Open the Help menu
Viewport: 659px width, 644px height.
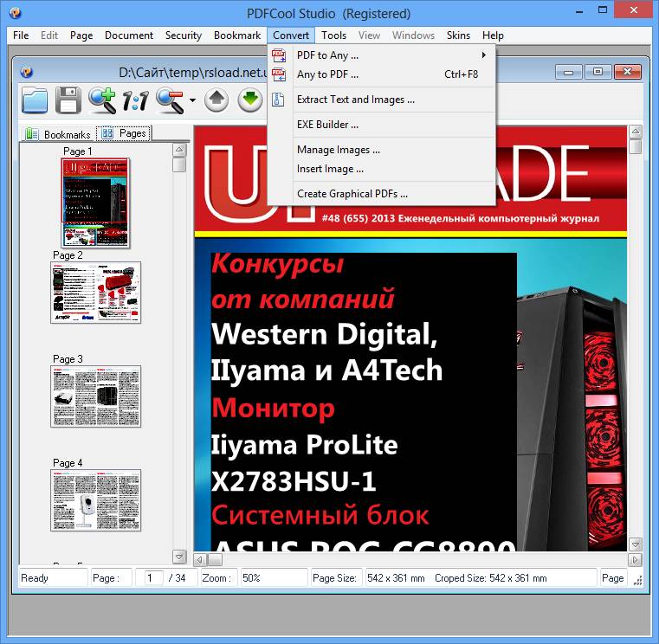[x=493, y=35]
